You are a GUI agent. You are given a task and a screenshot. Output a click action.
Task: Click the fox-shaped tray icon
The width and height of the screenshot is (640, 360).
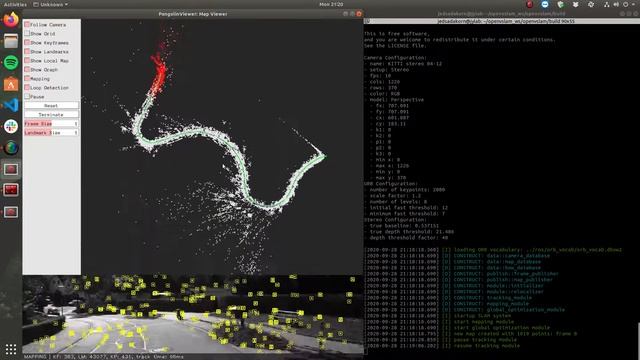[x=576, y=4]
